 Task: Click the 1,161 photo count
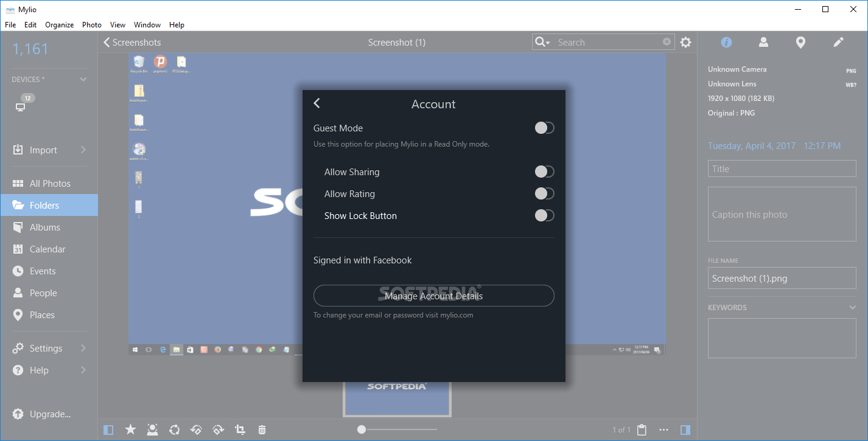(x=30, y=49)
